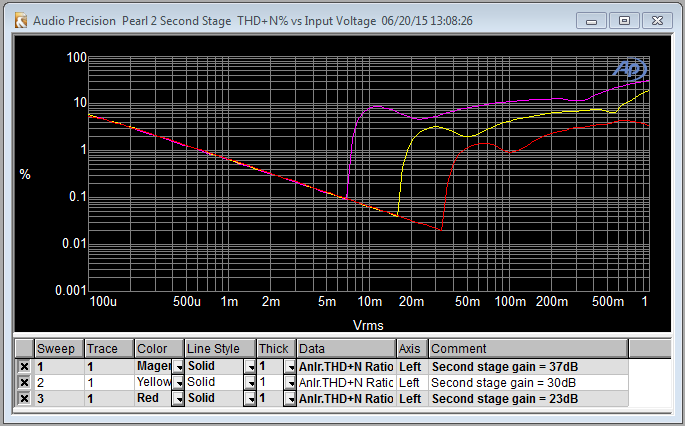Viewport: 685px width, 426px height.
Task: Click Anlr.THD+N Ratio data cell in sweep 3
Action: click(346, 398)
